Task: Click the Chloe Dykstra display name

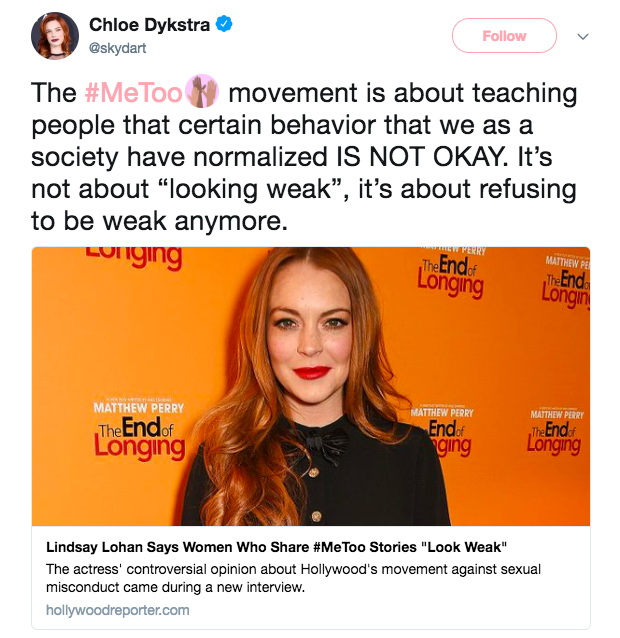Action: [x=149, y=25]
